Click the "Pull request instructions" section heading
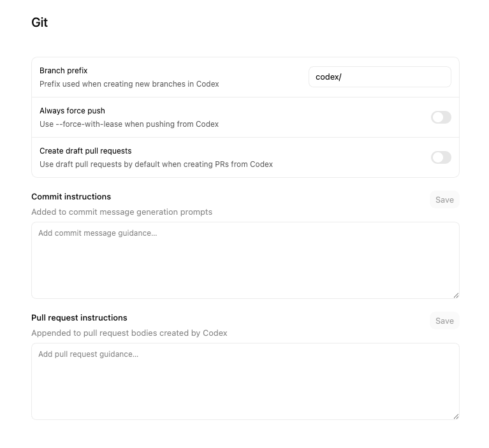The height and width of the screenshot is (448, 489). tap(79, 318)
